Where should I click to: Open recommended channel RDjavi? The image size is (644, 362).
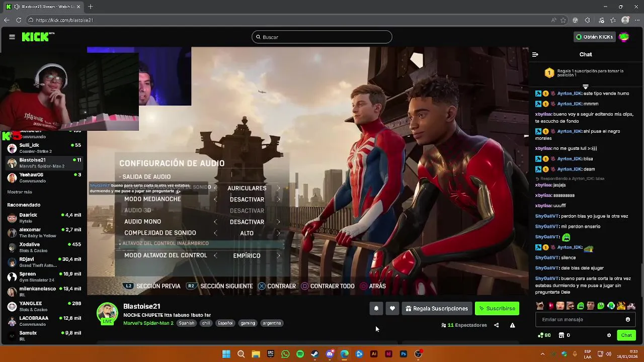click(x=44, y=262)
